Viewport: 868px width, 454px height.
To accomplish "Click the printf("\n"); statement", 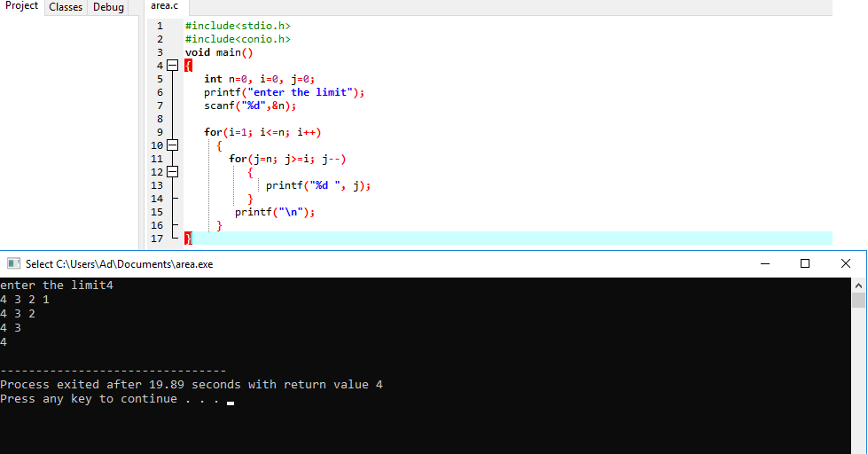I will (275, 212).
